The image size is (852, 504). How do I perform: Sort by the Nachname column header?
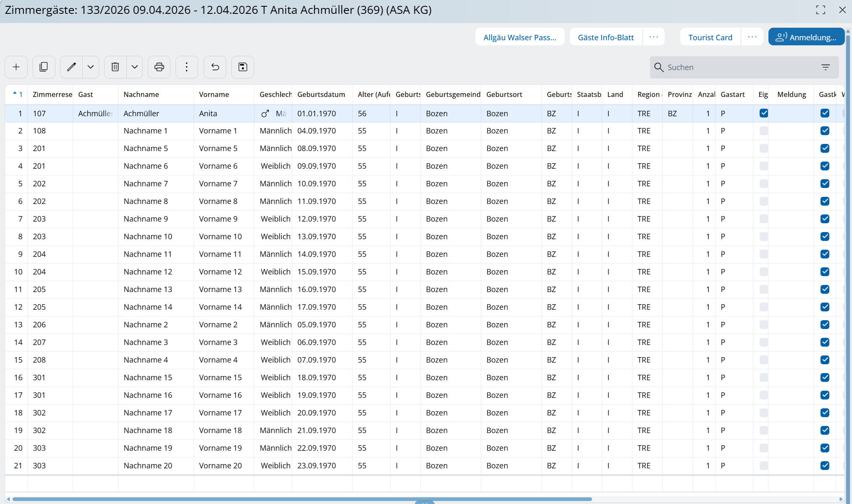pos(141,94)
